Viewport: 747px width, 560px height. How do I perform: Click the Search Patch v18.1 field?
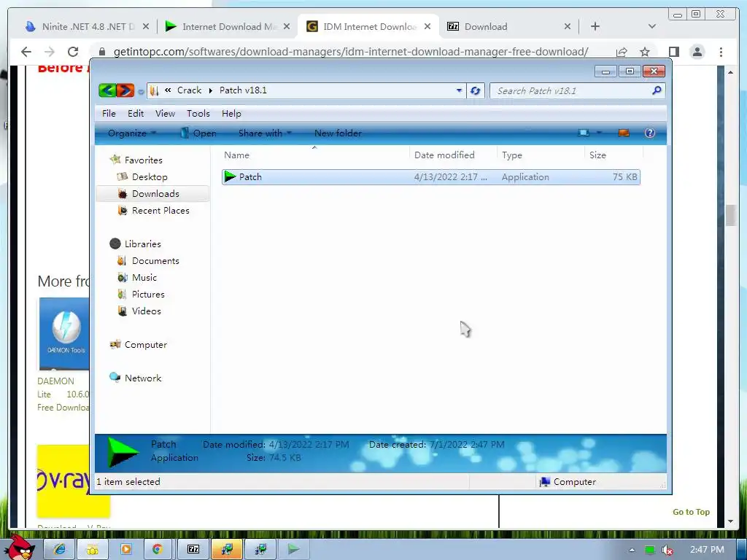[571, 90]
